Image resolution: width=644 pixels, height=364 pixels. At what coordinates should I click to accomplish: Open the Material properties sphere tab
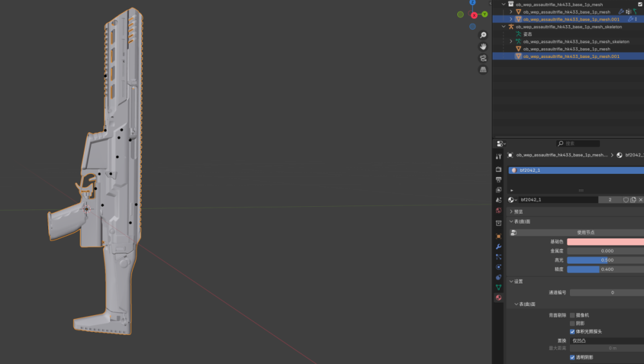tap(498, 298)
